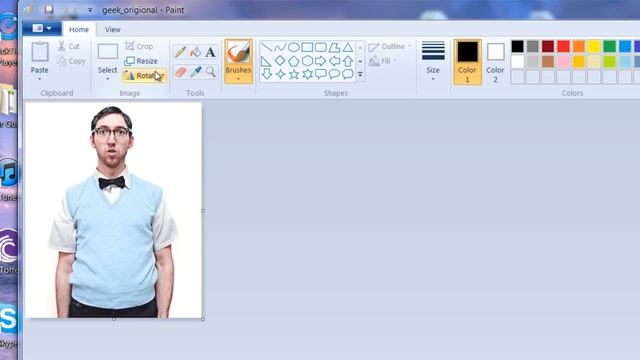
Task: Choose the Four-point star shape
Action: [280, 74]
